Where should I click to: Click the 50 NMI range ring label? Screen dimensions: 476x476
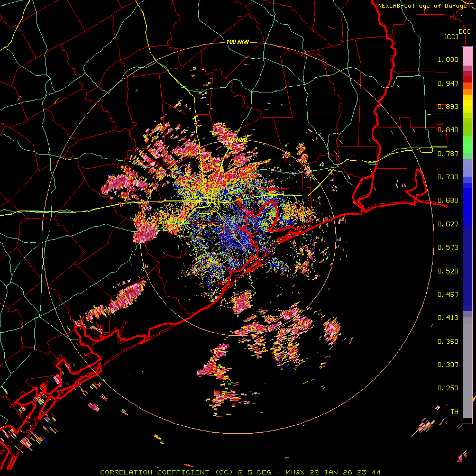237,140
